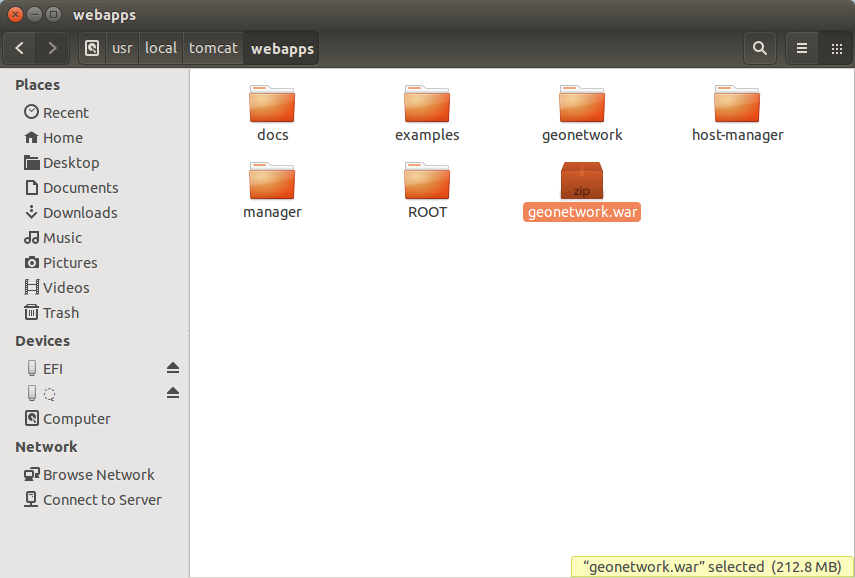The image size is (855, 578).
Task: Jump to the local path segment
Action: (x=160, y=48)
